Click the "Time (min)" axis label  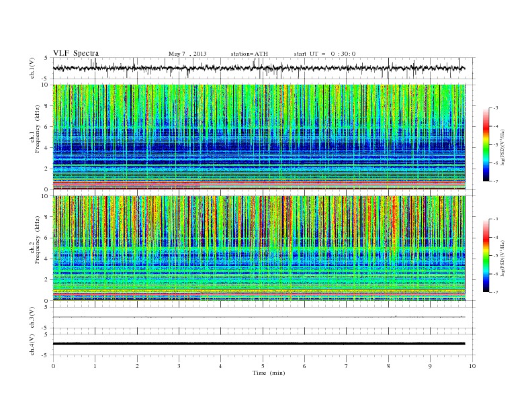pyautogui.click(x=269, y=373)
